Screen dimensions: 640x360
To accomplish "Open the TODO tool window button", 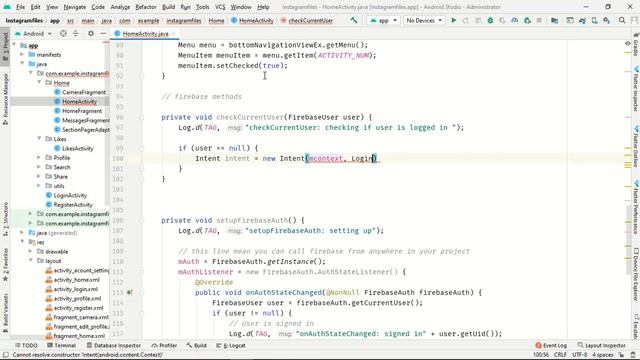I will (27, 345).
